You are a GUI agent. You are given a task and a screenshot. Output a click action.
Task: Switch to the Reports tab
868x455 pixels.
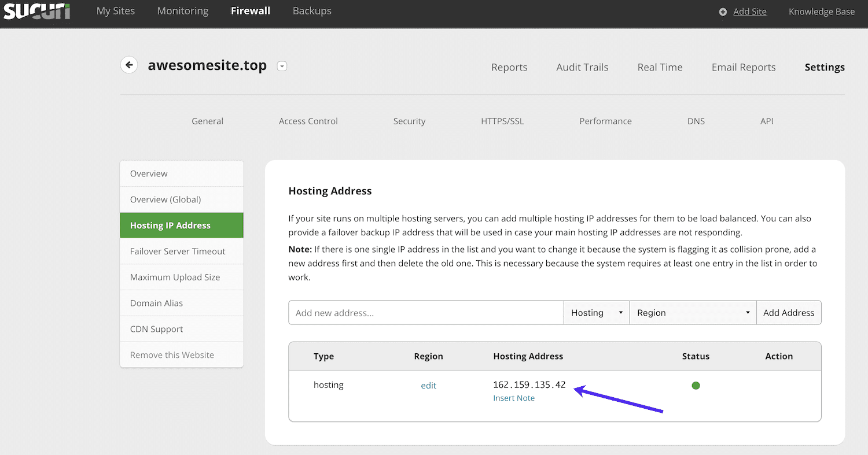coord(509,67)
